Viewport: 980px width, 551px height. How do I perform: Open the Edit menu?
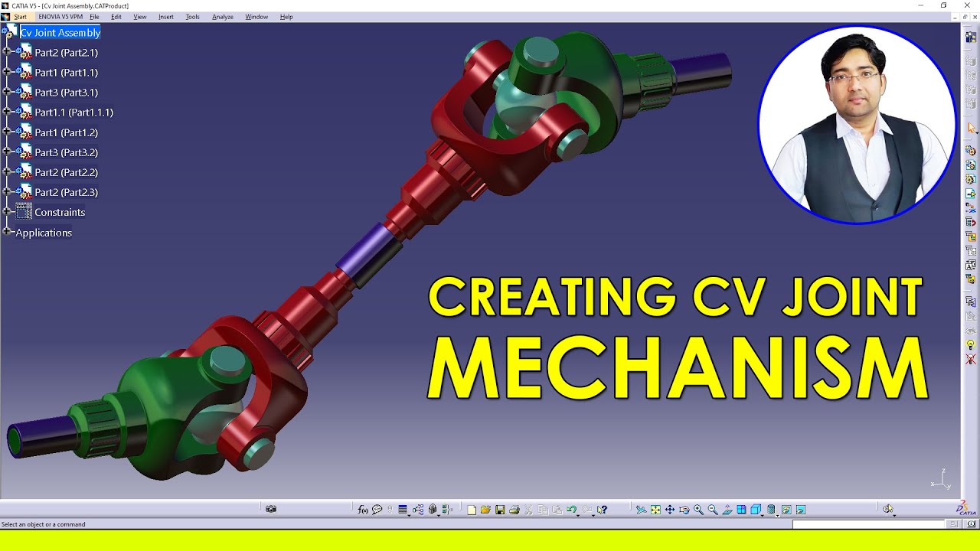tap(116, 17)
